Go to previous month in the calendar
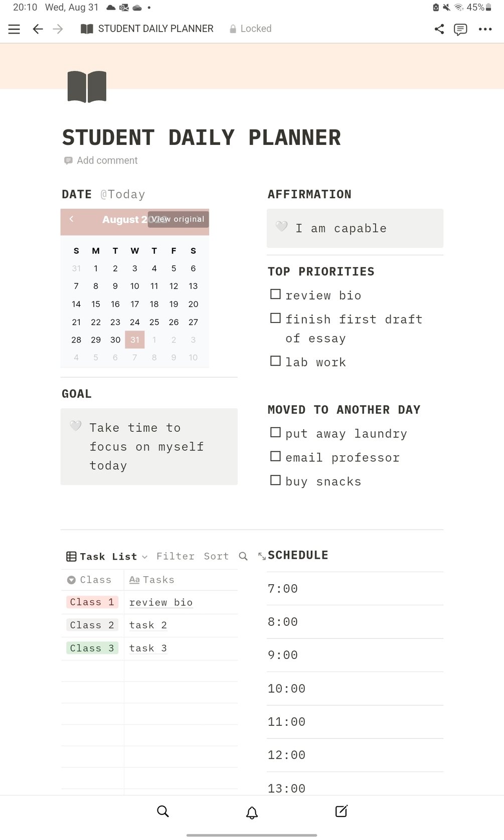Screen dimensions: 504x840 (72, 219)
